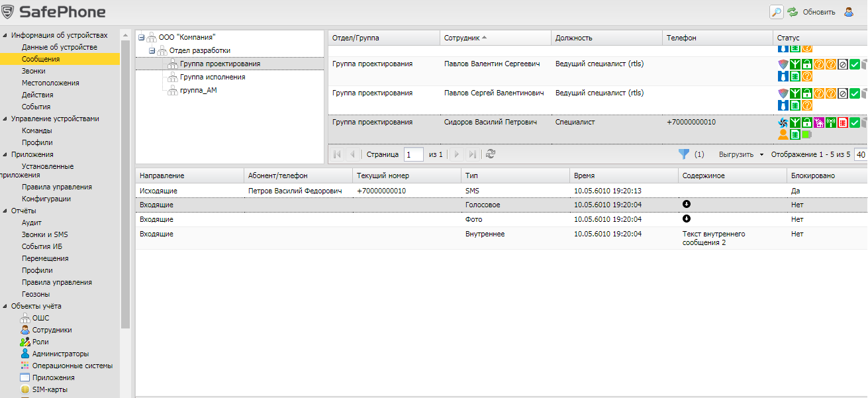Screen dimensions: 868x398
Task: Click shield icon in Павлов Валентин row
Action: (x=783, y=64)
